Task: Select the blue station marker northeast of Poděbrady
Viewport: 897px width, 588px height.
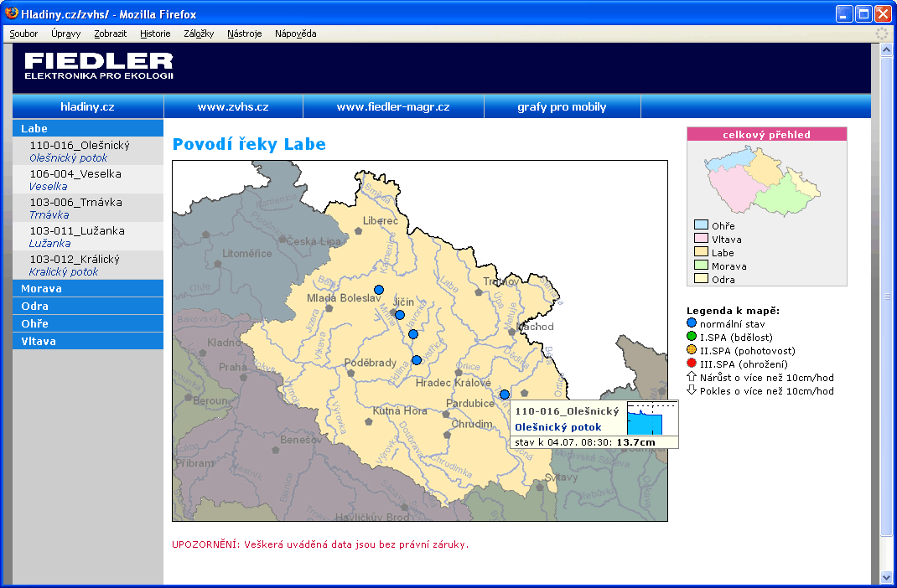Action: [416, 360]
